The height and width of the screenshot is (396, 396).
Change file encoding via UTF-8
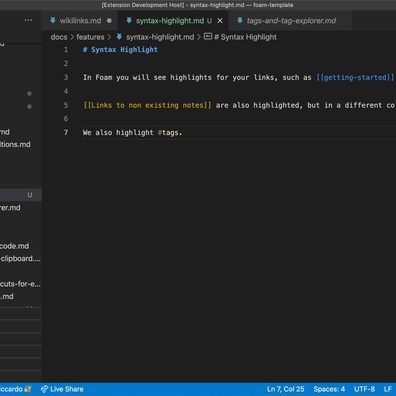[364, 389]
